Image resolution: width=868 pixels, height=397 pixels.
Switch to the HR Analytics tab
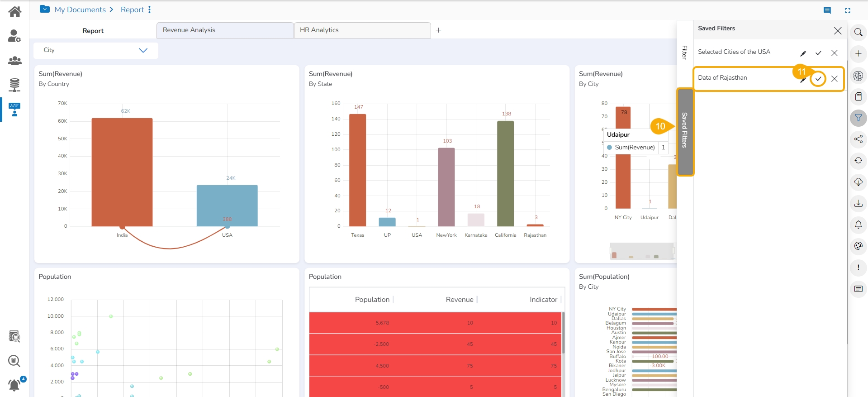tap(362, 30)
